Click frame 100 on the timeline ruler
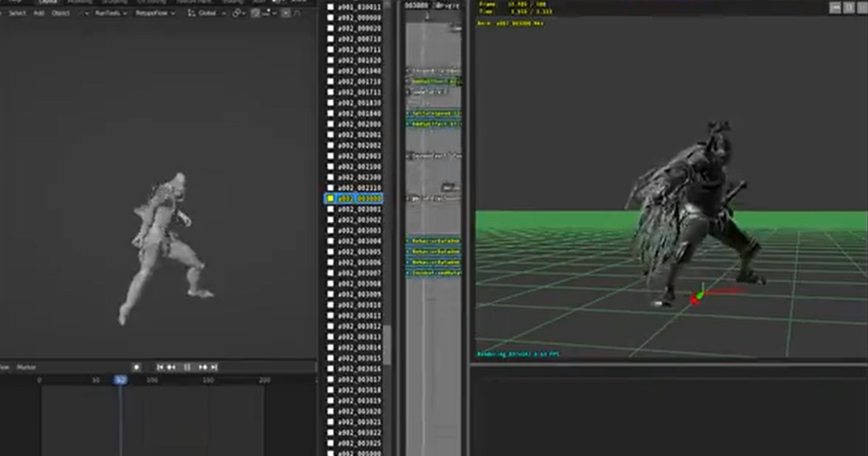The height and width of the screenshot is (456, 868). [152, 380]
